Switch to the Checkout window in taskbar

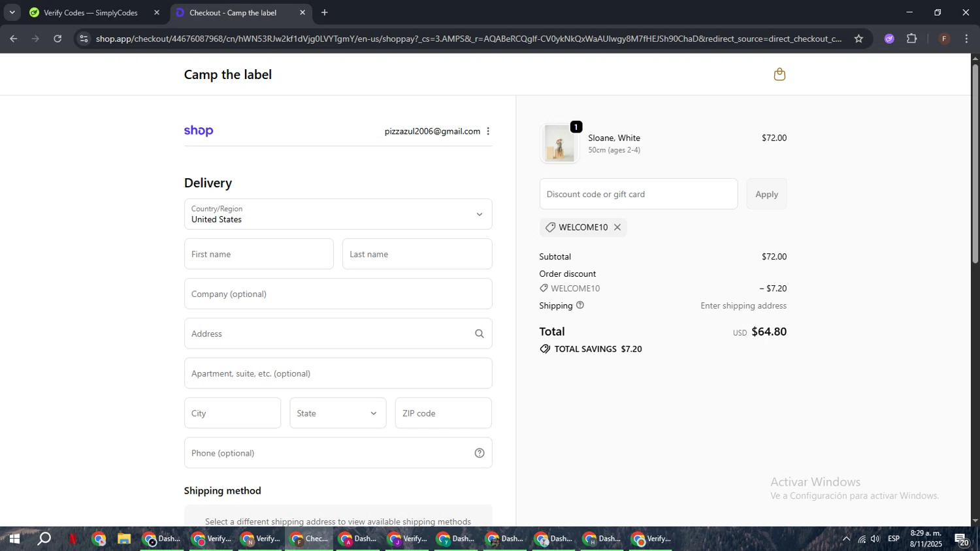(309, 539)
